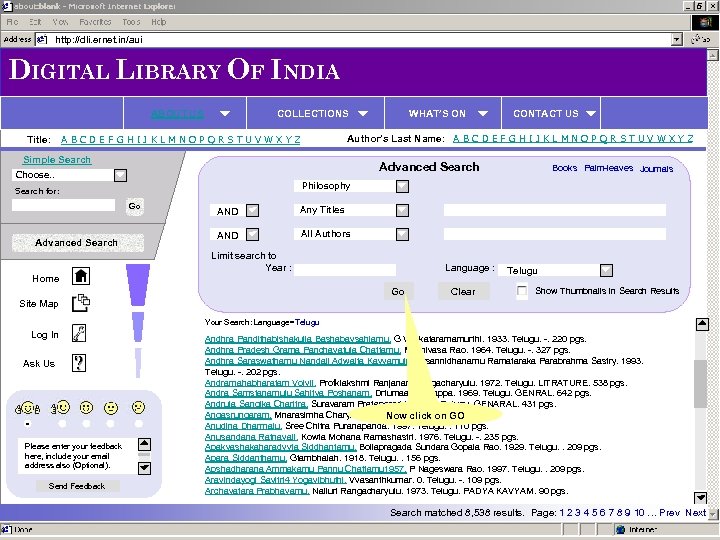This screenshot has height=540, width=720.
Task: Click the title keyword input field
Action: pyautogui.click(x=555, y=210)
